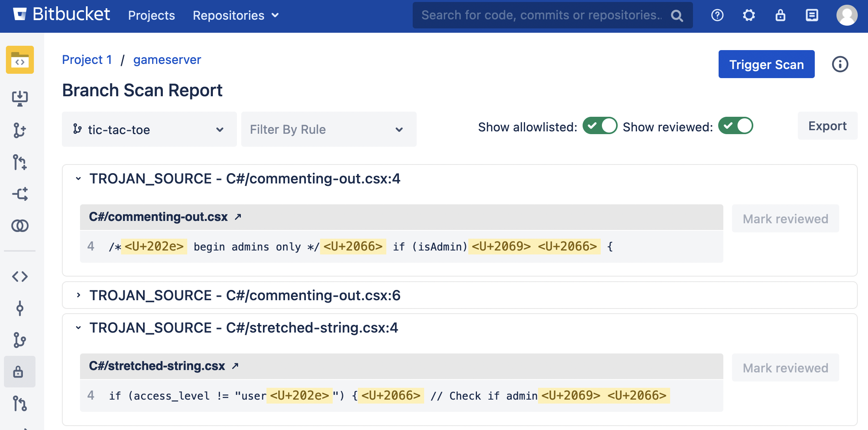This screenshot has width=868, height=430.
Task: Toggle the Show allowlisted switch
Action: [x=600, y=126]
